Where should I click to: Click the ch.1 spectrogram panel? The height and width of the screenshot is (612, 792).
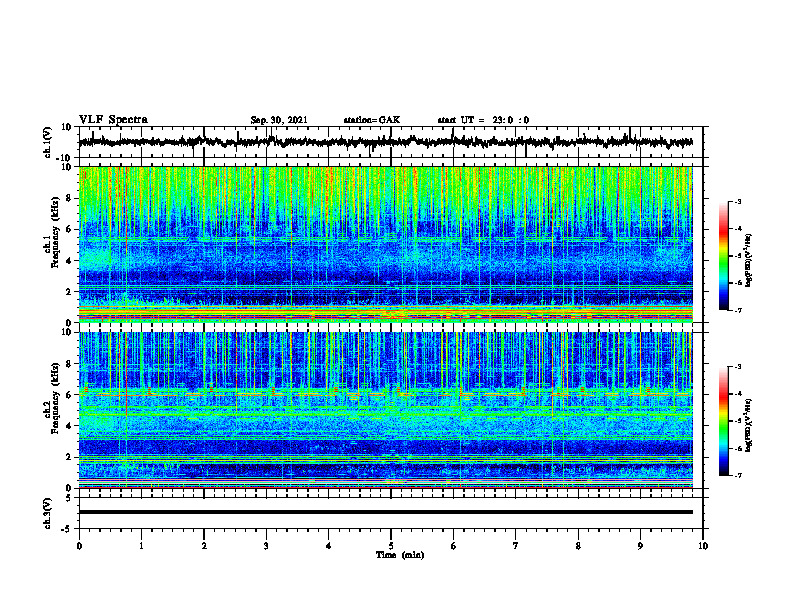pyautogui.click(x=386, y=244)
